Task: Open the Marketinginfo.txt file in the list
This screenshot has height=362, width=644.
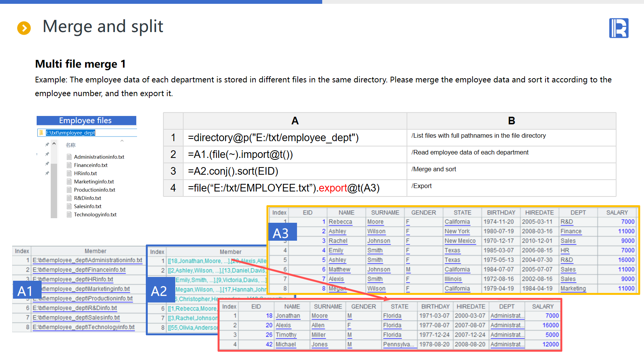Action: (94, 182)
